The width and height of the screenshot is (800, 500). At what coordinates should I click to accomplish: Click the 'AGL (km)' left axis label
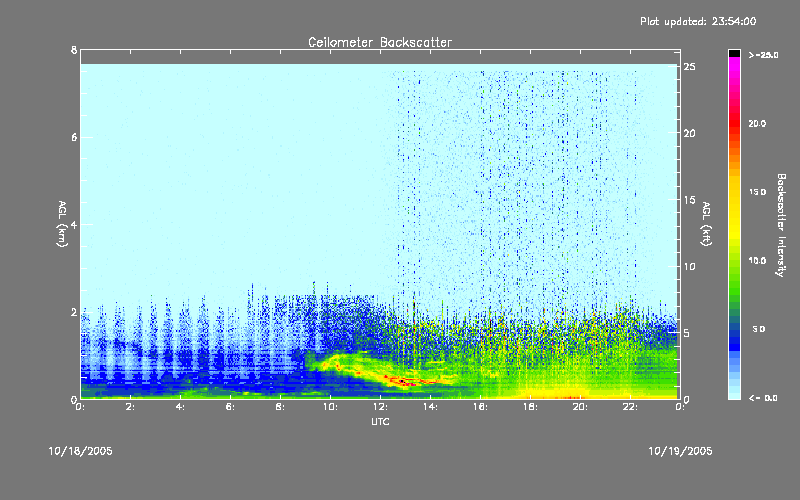tap(62, 224)
